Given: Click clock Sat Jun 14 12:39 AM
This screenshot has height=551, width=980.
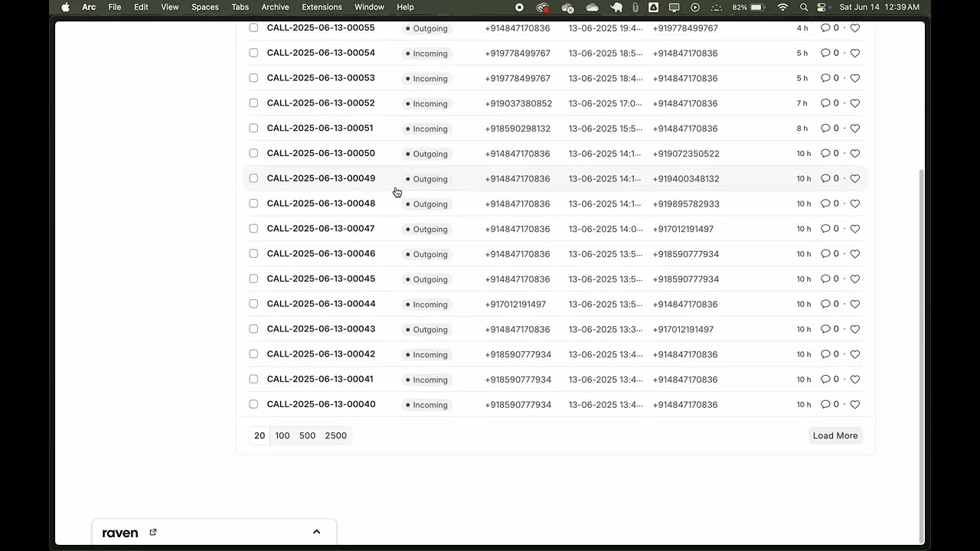Looking at the screenshot, I should (x=880, y=7).
